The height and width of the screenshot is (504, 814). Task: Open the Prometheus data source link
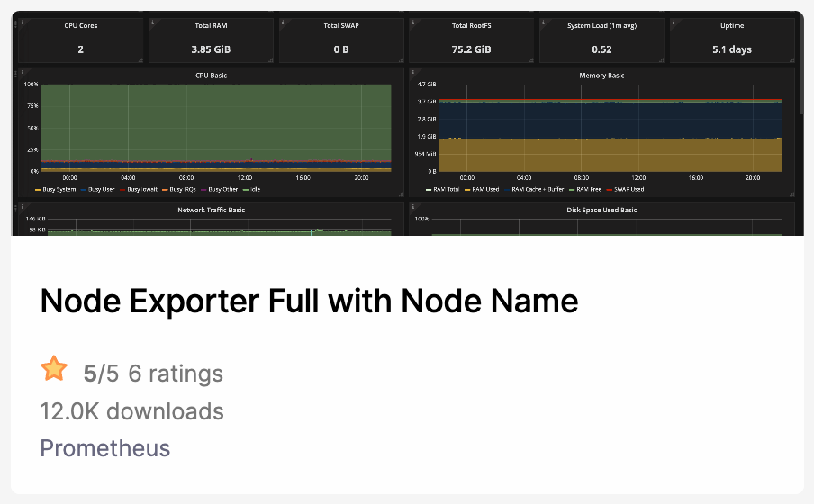point(105,448)
